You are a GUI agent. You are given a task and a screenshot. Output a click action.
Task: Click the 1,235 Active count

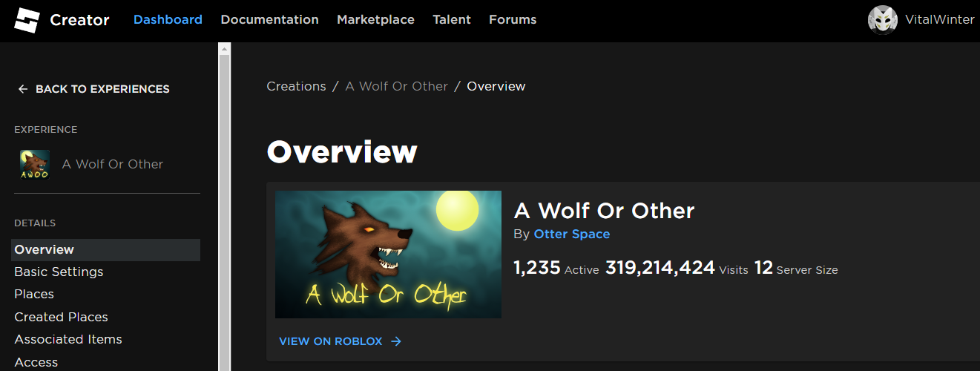(556, 268)
